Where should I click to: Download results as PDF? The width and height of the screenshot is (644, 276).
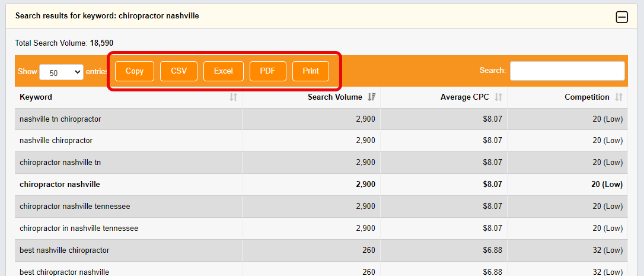tap(267, 71)
